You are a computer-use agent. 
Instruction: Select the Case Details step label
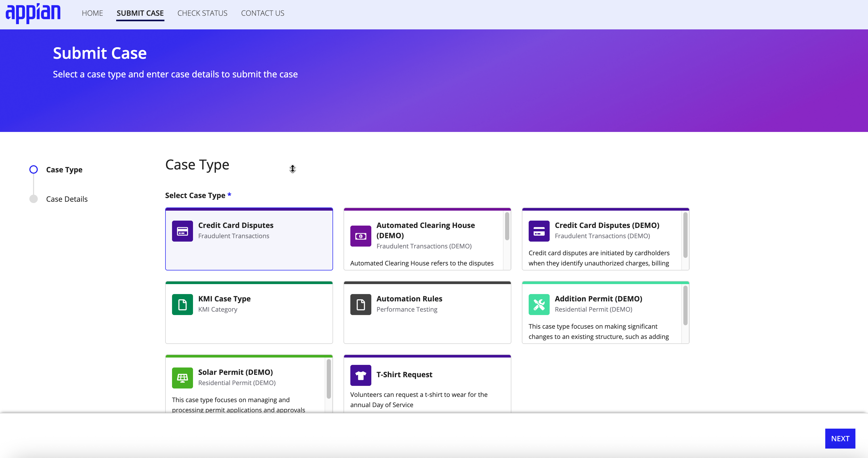point(67,199)
